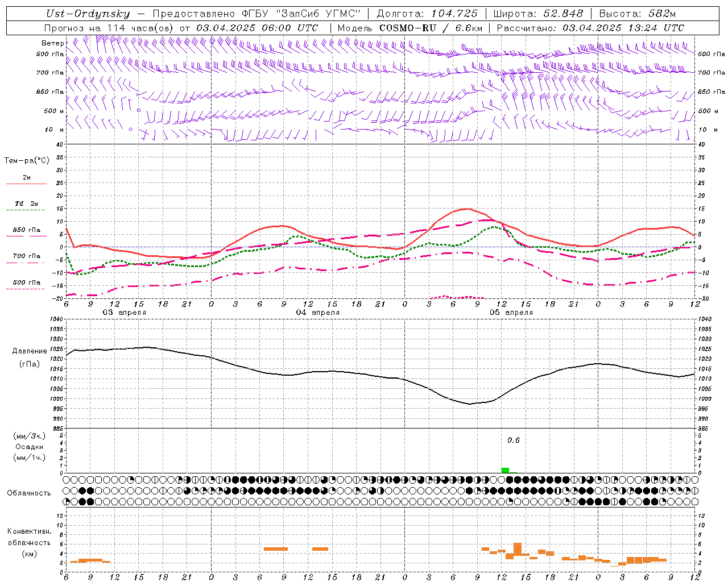
Task: Click the elevation text "Высота: 582м"
Action: click(637, 14)
